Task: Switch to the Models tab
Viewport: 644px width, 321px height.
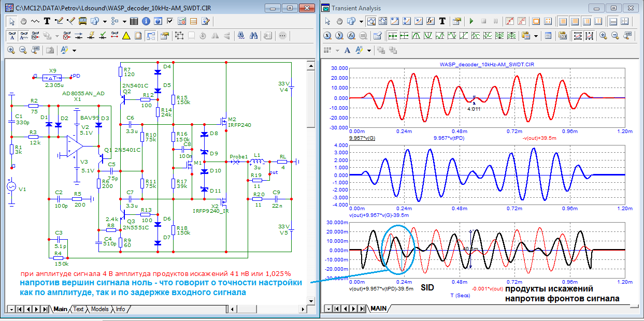Action: coord(99,309)
